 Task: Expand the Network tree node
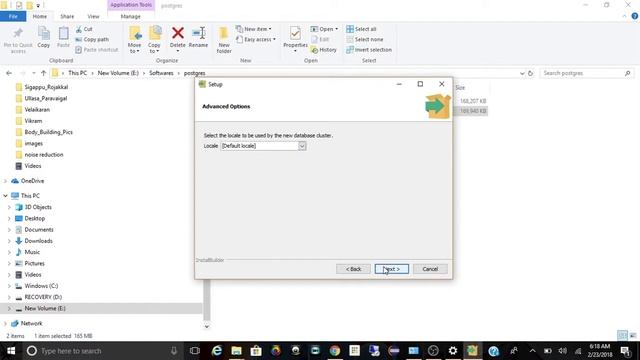(x=5, y=323)
